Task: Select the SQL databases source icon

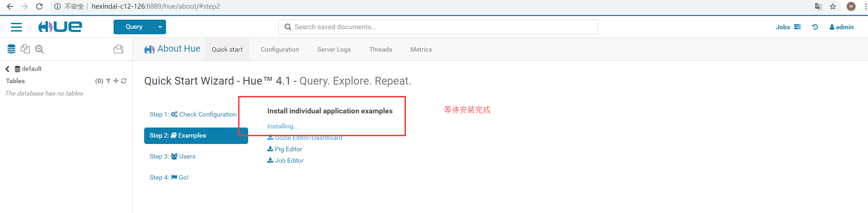Action: coord(11,49)
